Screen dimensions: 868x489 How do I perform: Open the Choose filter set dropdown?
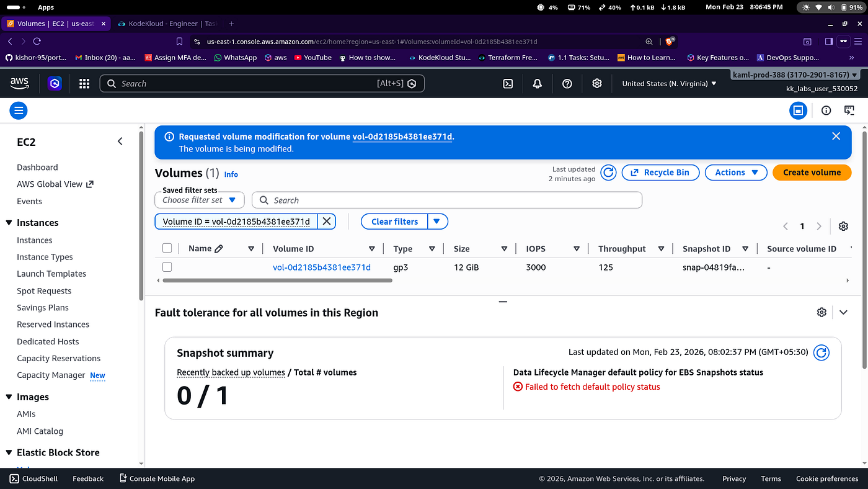(x=200, y=200)
